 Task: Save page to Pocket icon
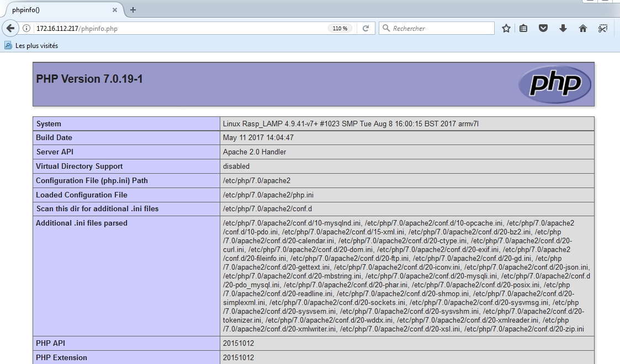click(543, 29)
